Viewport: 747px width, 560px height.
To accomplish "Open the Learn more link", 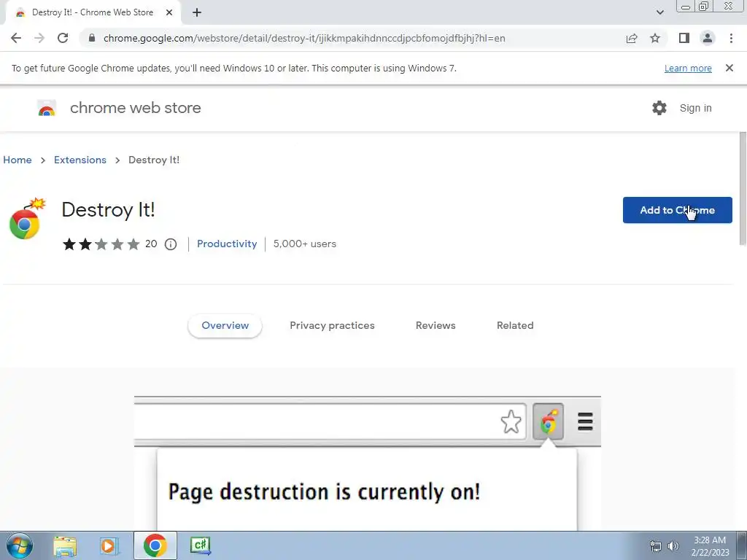I will pos(688,68).
